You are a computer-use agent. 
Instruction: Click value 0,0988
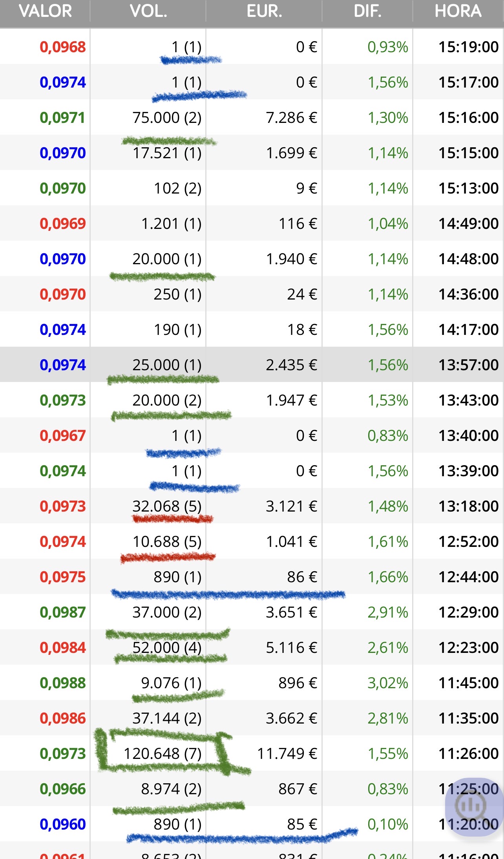[x=63, y=683]
